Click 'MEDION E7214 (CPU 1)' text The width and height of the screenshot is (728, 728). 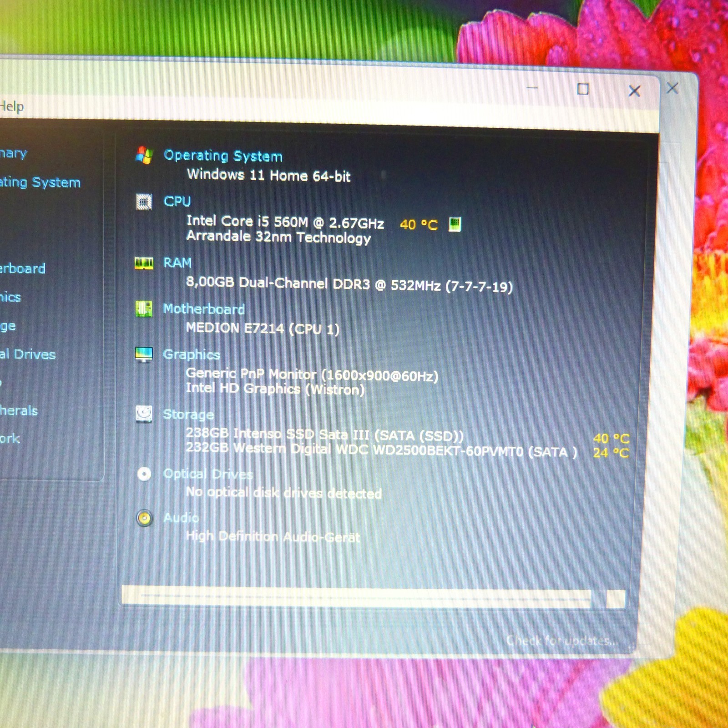click(263, 328)
